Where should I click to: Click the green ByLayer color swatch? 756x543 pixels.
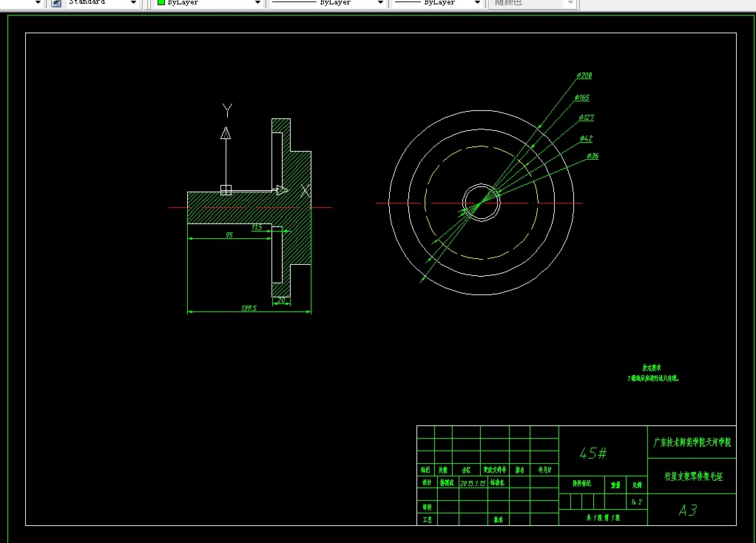(x=161, y=2)
